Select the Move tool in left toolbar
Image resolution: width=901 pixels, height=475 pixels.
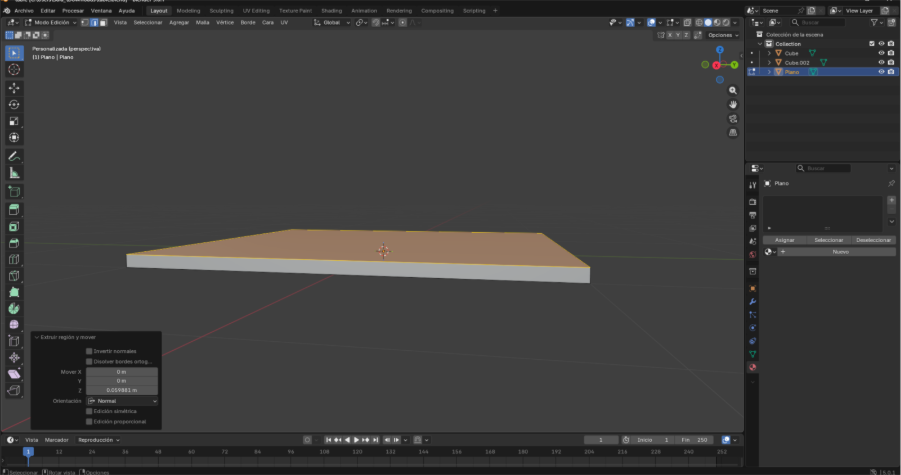pyautogui.click(x=14, y=87)
